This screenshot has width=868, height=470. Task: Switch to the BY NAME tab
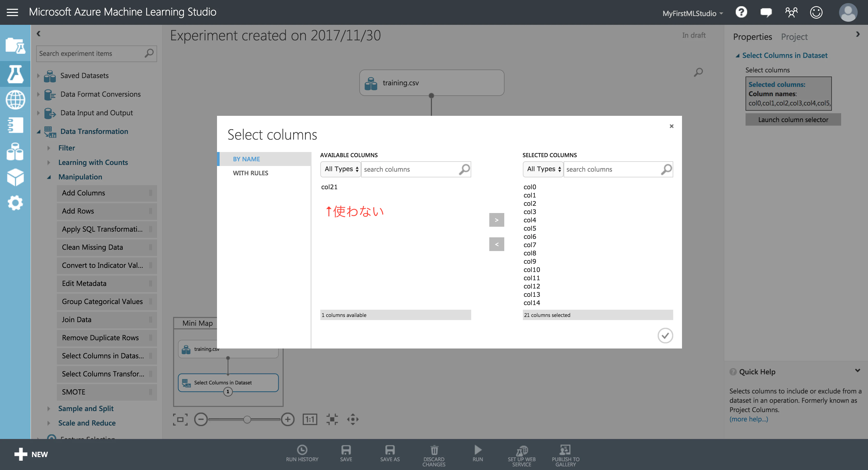pyautogui.click(x=265, y=159)
